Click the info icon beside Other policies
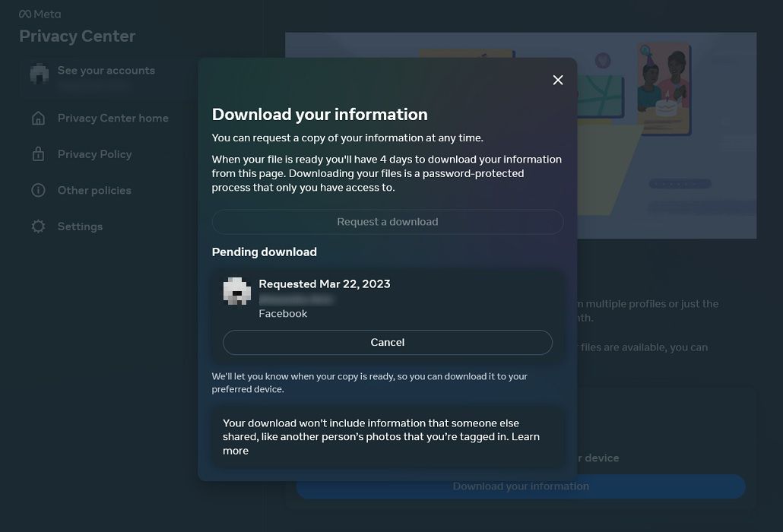The width and height of the screenshot is (783, 532). [x=38, y=190]
